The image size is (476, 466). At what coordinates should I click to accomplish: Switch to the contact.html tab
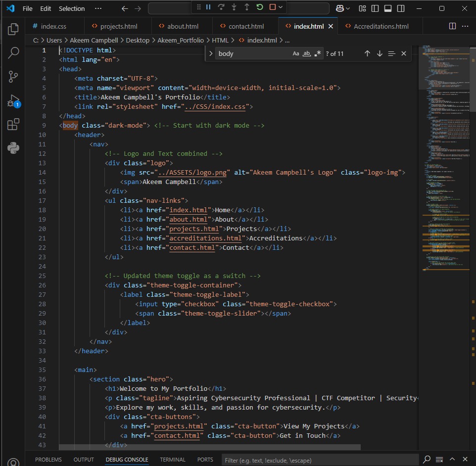point(245,26)
